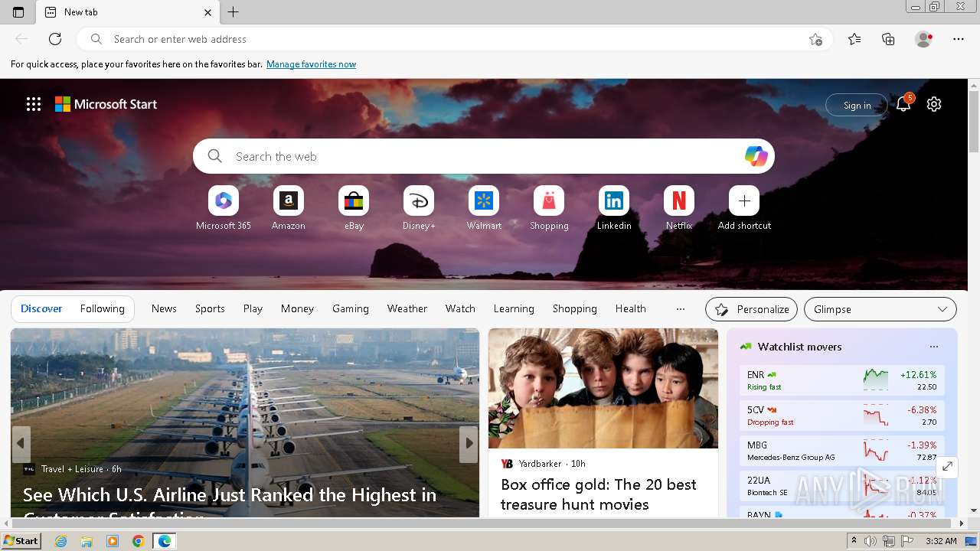Open the 5CV dropping fast stock row

(x=842, y=416)
